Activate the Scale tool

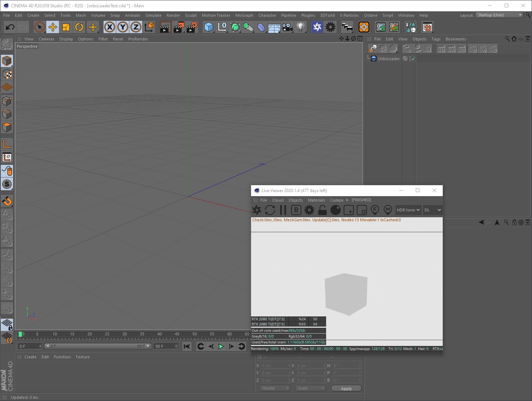[66, 27]
